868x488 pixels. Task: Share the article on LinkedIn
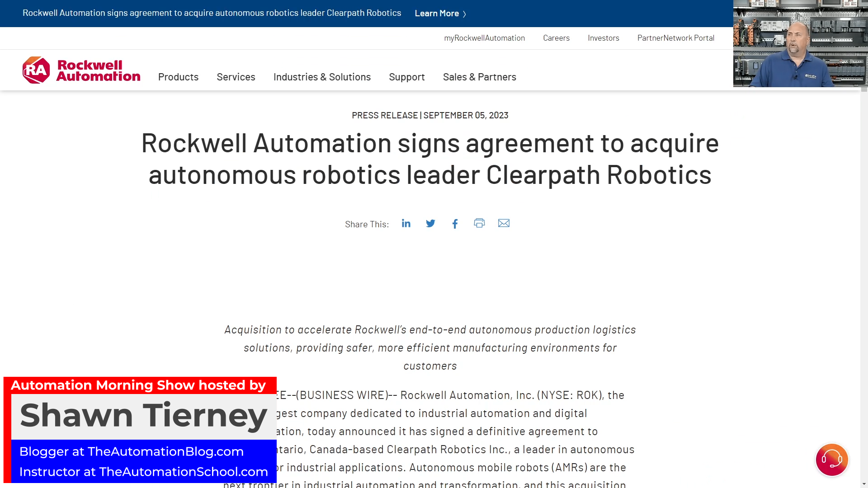click(x=406, y=223)
